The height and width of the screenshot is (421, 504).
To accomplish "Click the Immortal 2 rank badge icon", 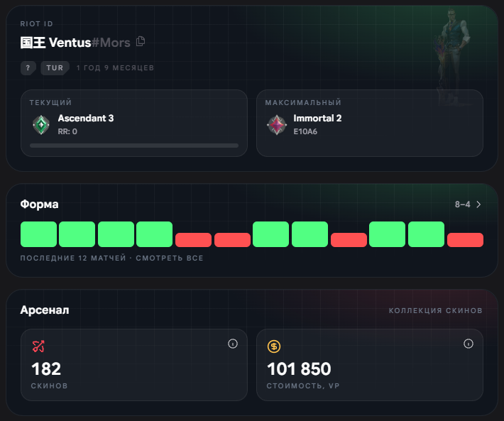I will (x=277, y=125).
